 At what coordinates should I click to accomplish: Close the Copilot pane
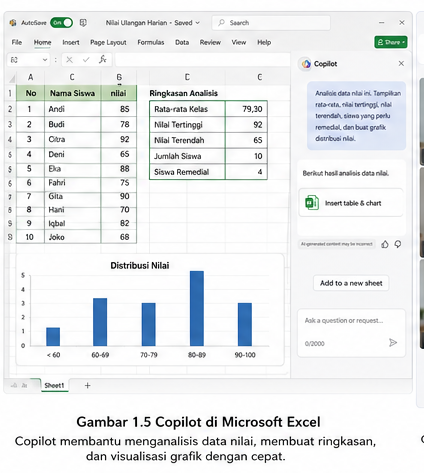(401, 63)
